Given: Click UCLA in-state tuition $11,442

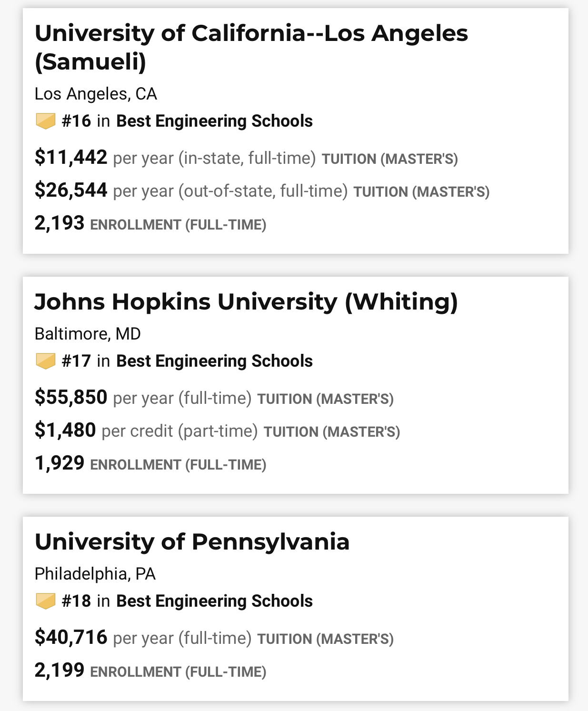Looking at the screenshot, I should [x=71, y=157].
